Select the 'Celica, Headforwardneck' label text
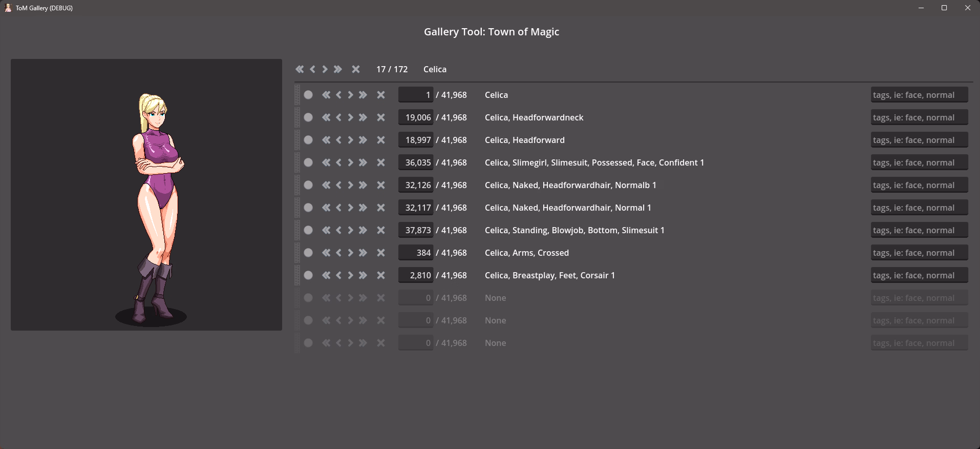Screen dimensions: 980x449 tap(534, 117)
